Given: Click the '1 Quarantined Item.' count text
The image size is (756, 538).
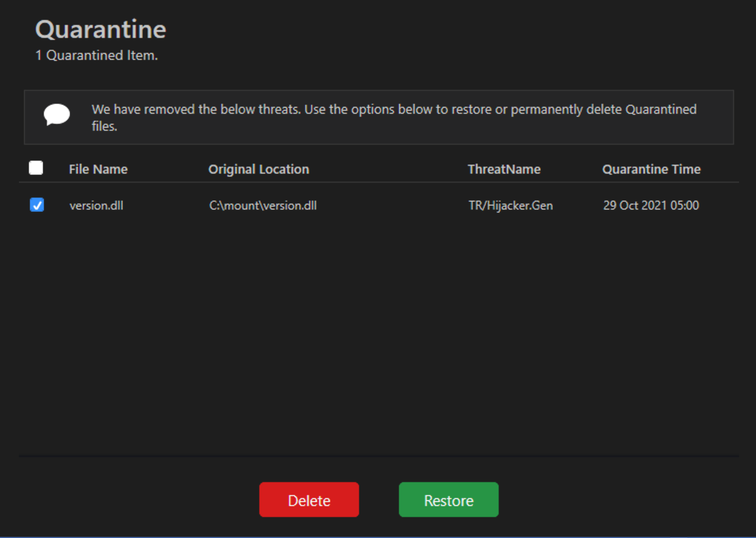Looking at the screenshot, I should [96, 55].
